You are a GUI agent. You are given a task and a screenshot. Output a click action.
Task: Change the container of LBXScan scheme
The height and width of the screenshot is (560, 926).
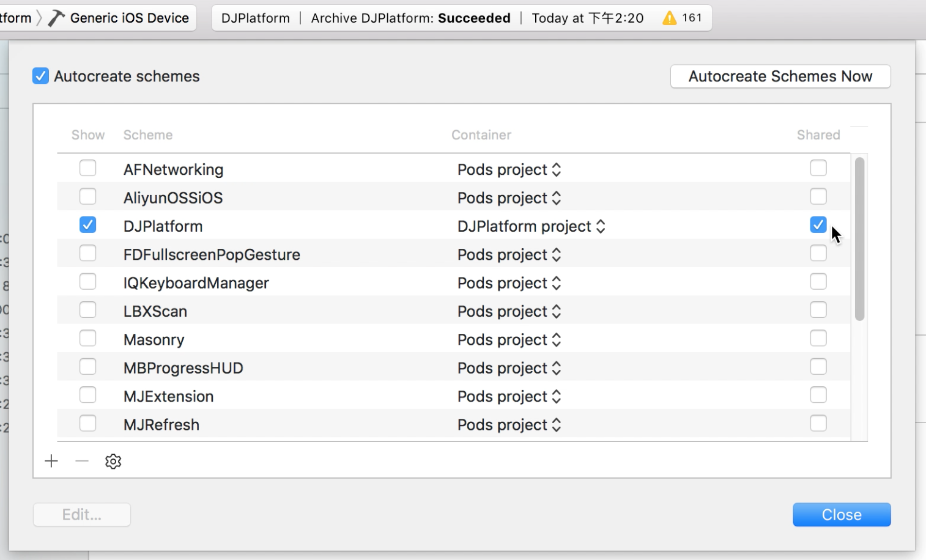509,311
